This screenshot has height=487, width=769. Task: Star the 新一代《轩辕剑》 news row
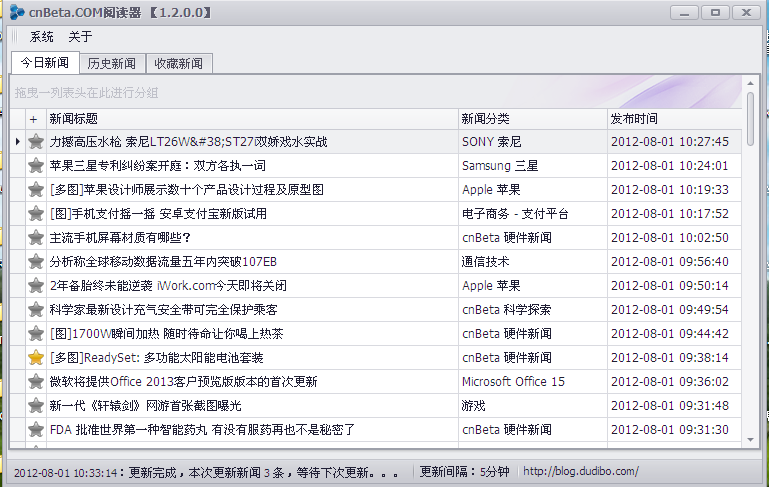click(x=36, y=406)
